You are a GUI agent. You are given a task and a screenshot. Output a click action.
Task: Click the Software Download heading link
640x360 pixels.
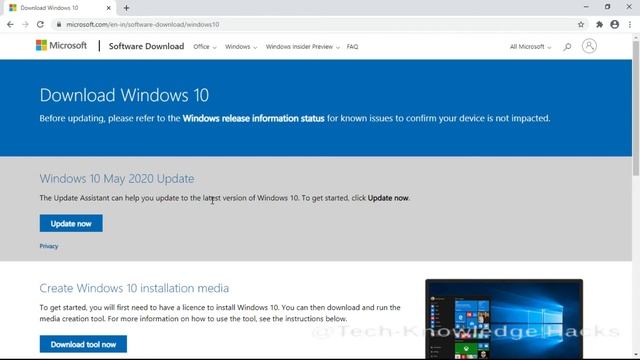[x=146, y=46]
